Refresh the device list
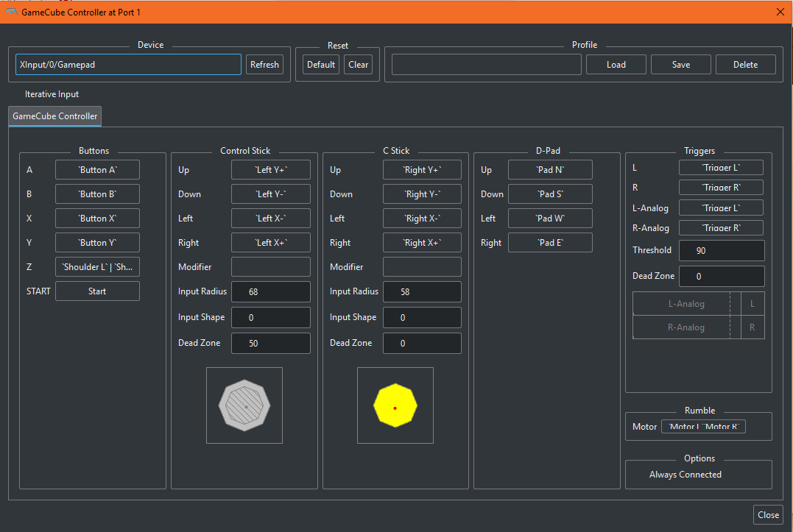793x532 pixels. point(264,65)
